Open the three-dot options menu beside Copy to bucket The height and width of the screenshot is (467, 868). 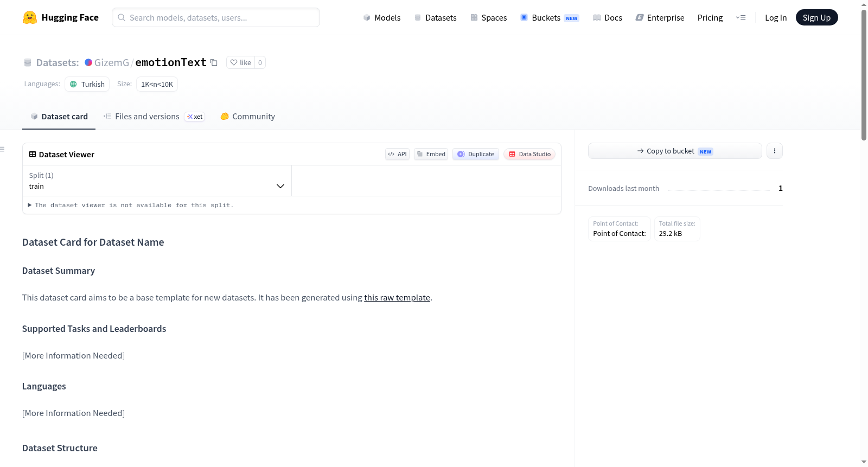point(775,151)
